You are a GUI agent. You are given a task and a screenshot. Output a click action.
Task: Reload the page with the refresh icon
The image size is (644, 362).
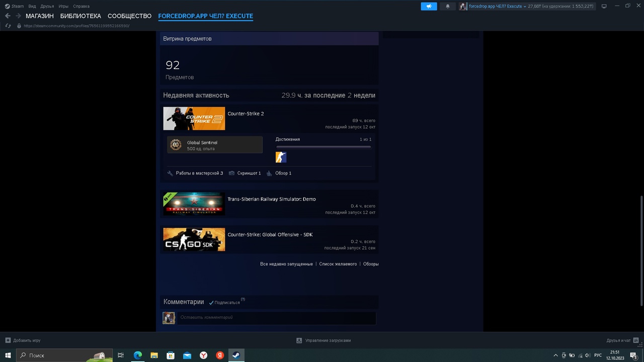pyautogui.click(x=8, y=26)
